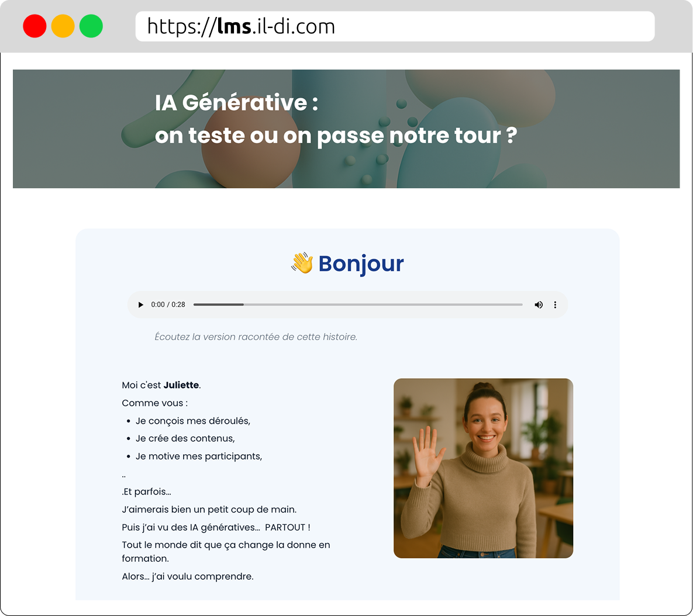Image resolution: width=693 pixels, height=616 pixels.
Task: Click the 'Alors… j'ai voulu comprendre' line
Action: click(188, 576)
